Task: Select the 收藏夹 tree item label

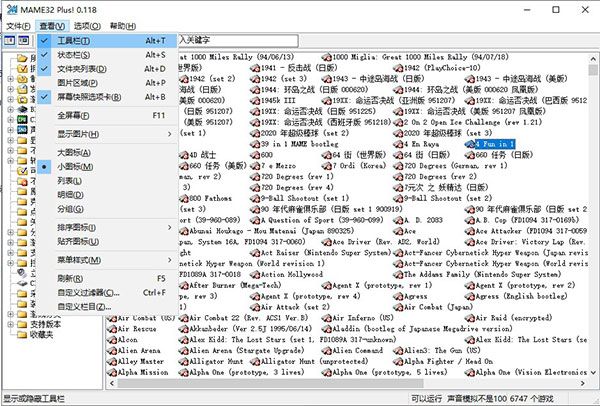Action: coord(41,335)
